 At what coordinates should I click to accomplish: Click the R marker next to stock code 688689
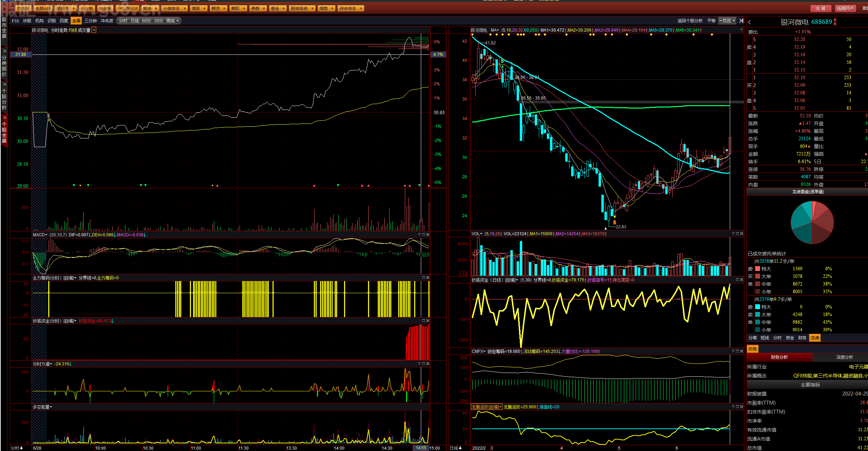835,20
